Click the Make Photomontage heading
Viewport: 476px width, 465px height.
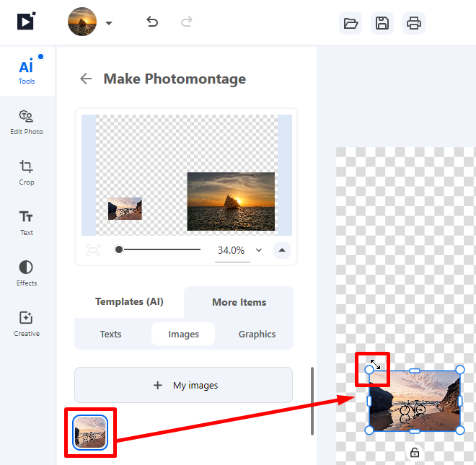(175, 79)
